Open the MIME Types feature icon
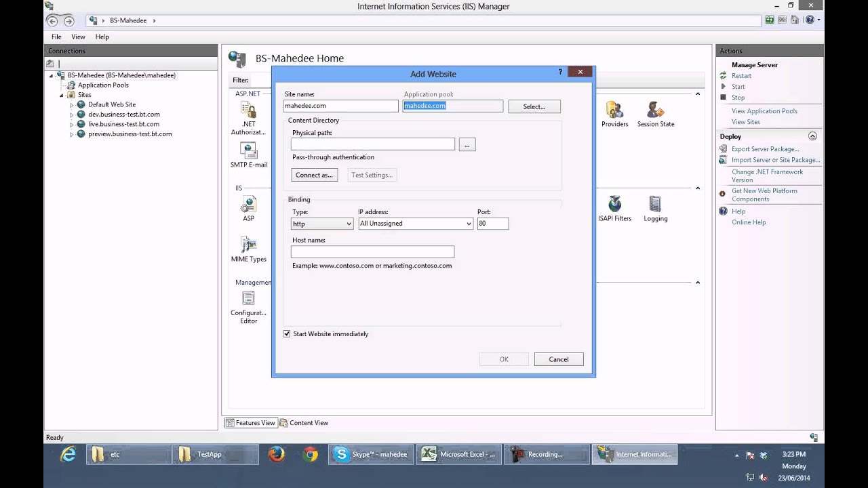This screenshot has width=868, height=488. pyautogui.click(x=249, y=249)
